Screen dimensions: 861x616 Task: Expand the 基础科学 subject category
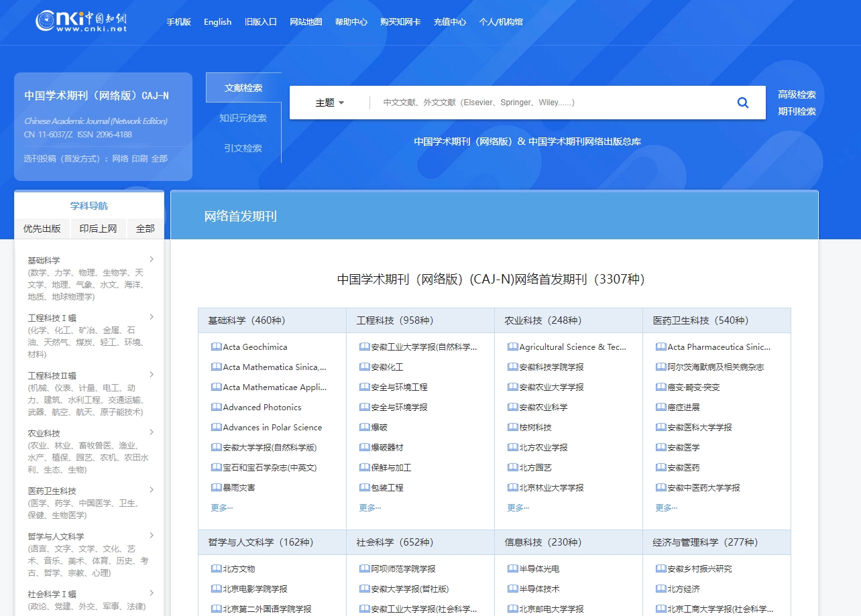tap(152, 259)
